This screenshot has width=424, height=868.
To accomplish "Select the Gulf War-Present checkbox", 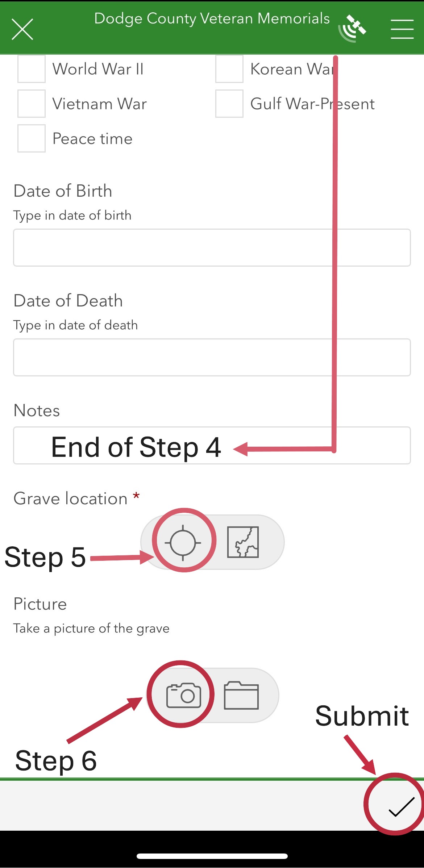I will coord(229,104).
